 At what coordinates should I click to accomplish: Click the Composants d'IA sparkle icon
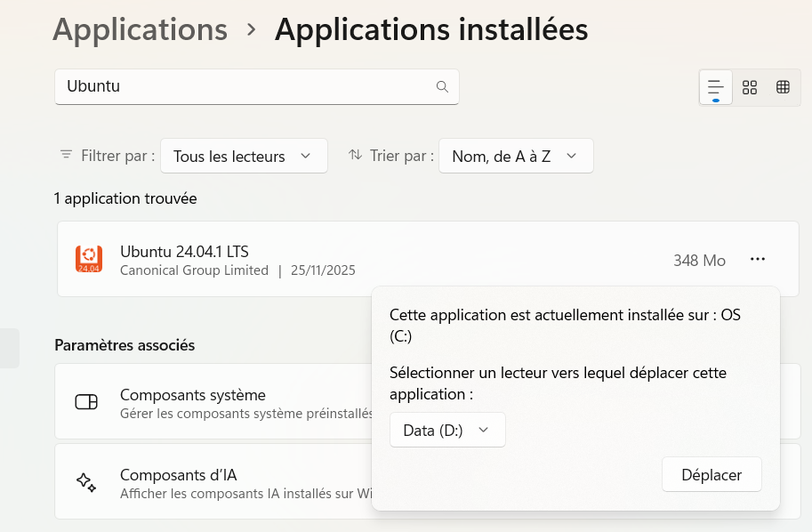[x=86, y=481]
